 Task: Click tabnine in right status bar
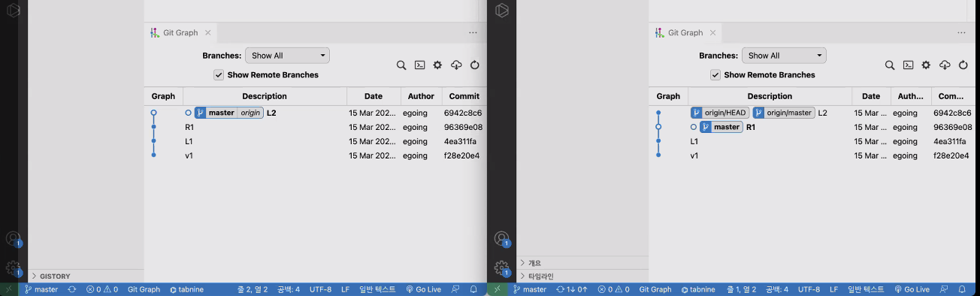698,289
